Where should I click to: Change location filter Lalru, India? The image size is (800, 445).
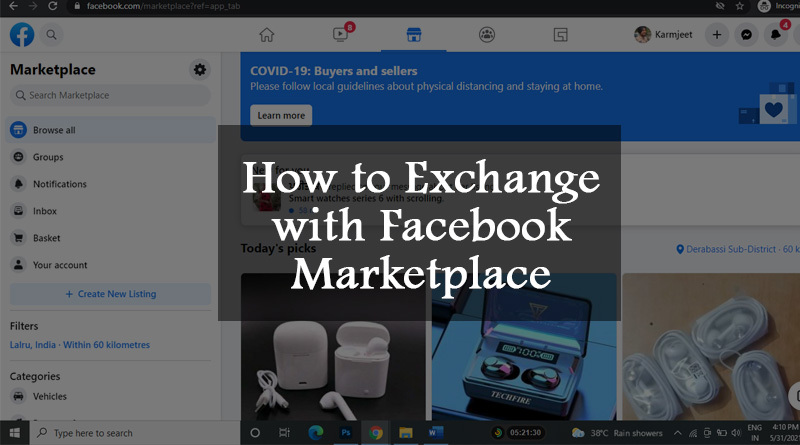[x=80, y=345]
